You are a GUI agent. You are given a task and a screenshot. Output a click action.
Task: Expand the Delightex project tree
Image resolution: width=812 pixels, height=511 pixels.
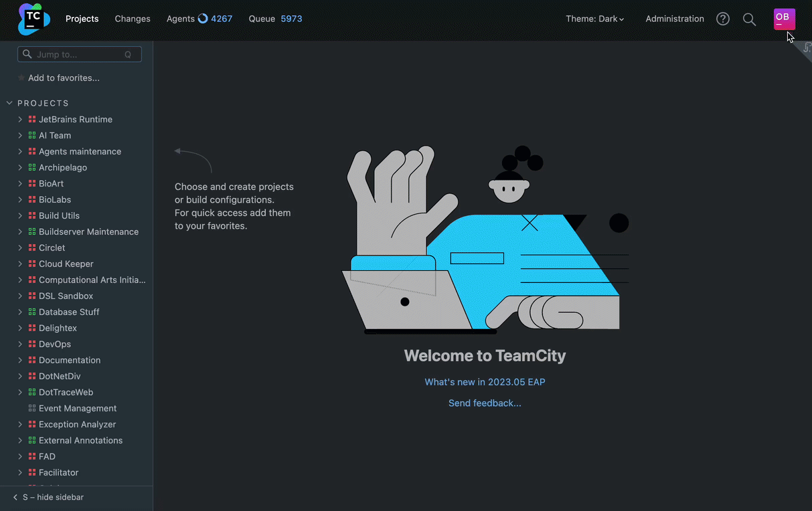[x=20, y=328]
